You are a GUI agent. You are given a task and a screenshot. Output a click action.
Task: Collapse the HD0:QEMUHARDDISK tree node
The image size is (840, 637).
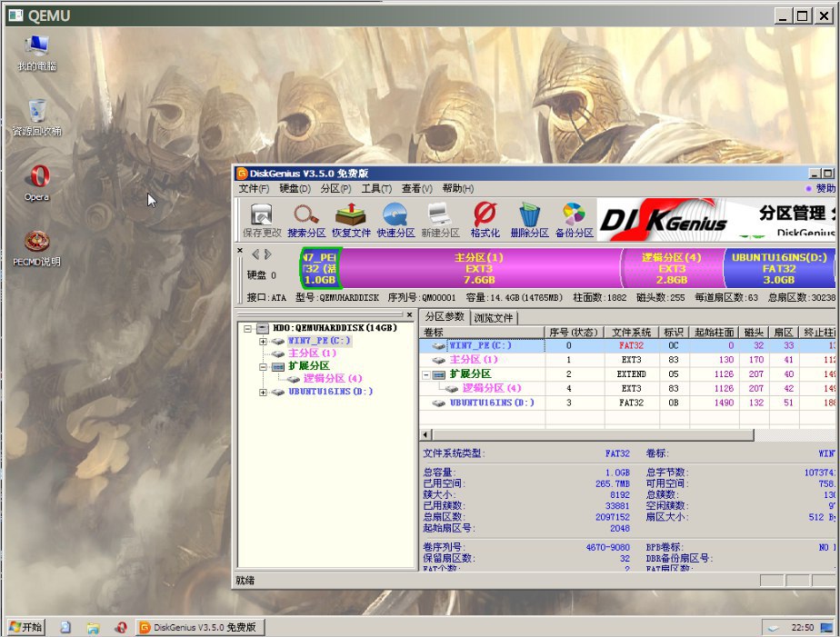[x=247, y=328]
